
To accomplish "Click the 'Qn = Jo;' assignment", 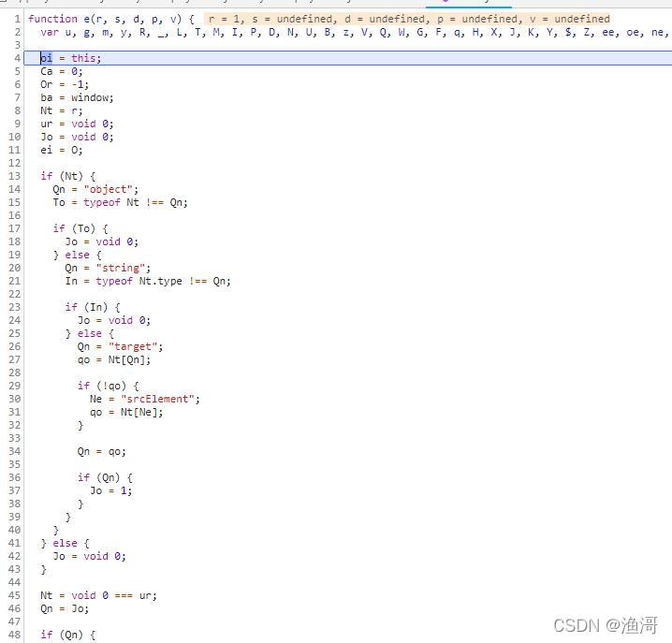I will click(x=65, y=608).
